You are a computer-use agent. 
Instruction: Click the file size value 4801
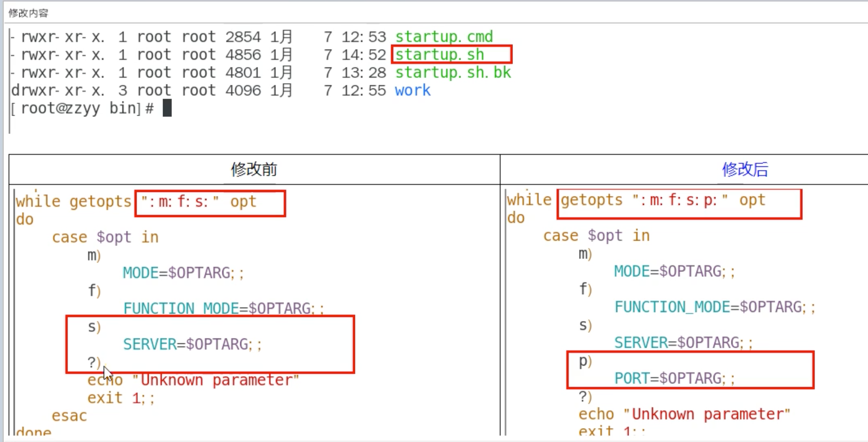243,72
